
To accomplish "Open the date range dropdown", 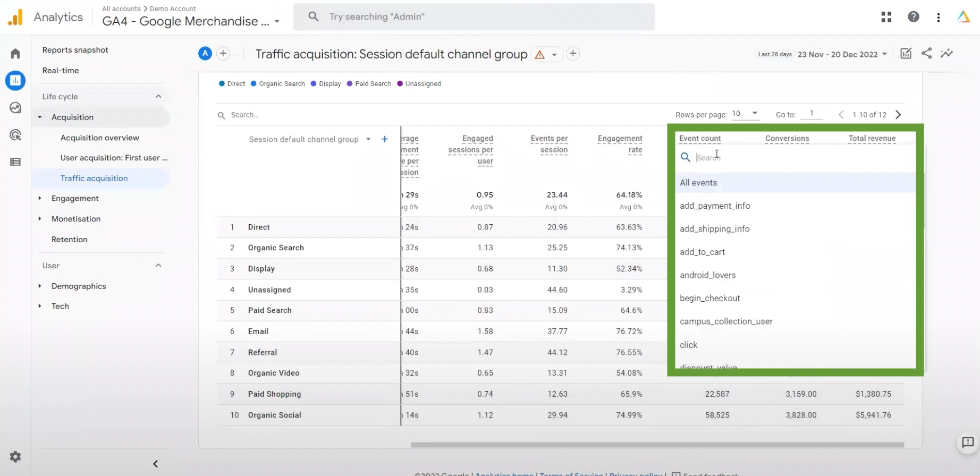I will click(x=842, y=54).
